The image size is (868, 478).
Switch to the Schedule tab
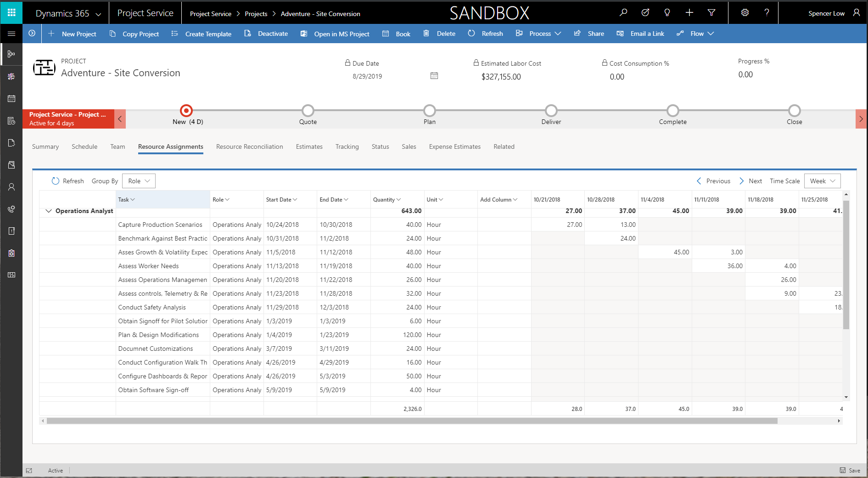[x=84, y=147]
